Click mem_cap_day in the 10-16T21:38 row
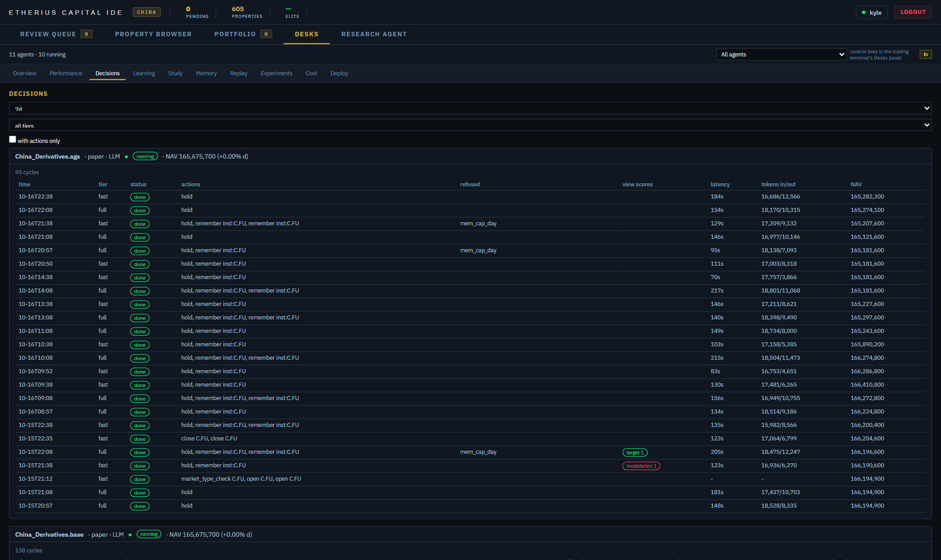 pyautogui.click(x=478, y=224)
